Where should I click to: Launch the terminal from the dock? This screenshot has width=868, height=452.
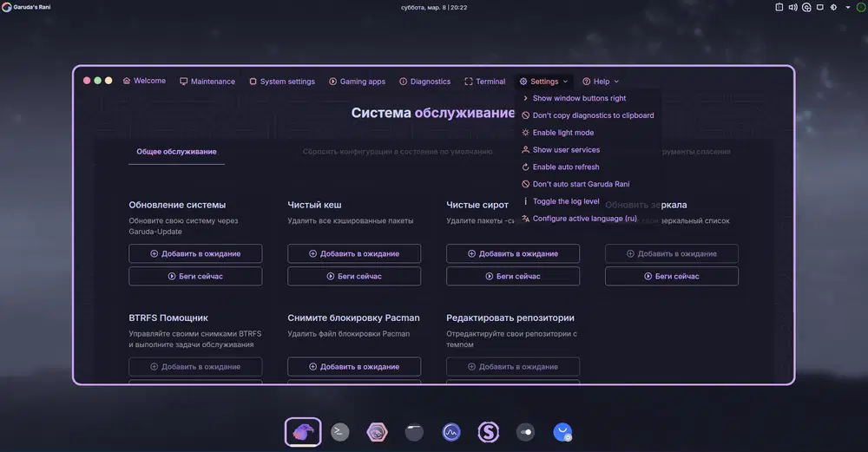pos(340,432)
